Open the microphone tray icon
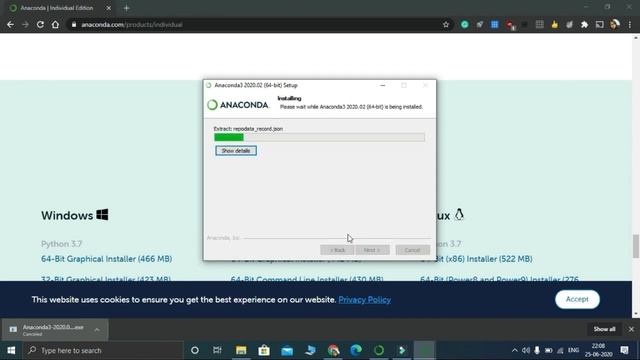The height and width of the screenshot is (360, 640). [537, 350]
